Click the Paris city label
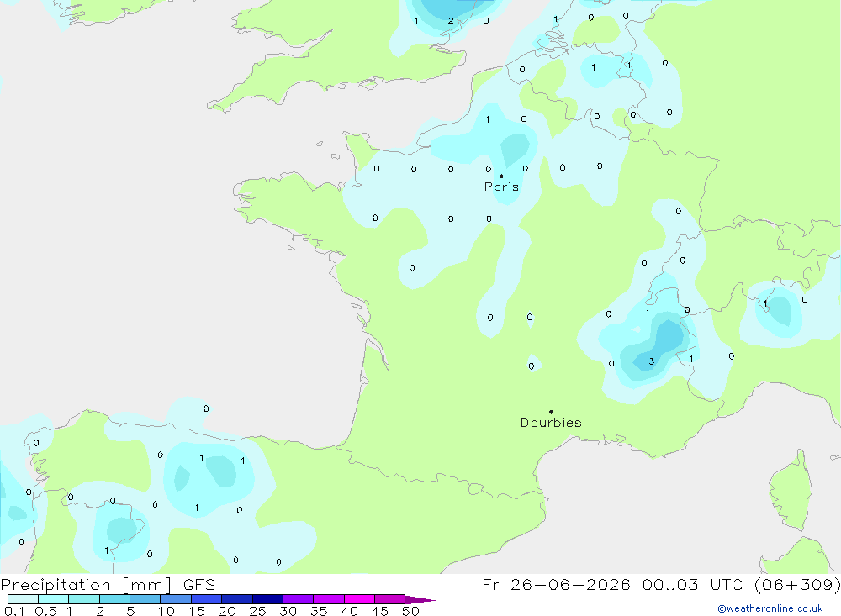841x616 pixels. 501,187
